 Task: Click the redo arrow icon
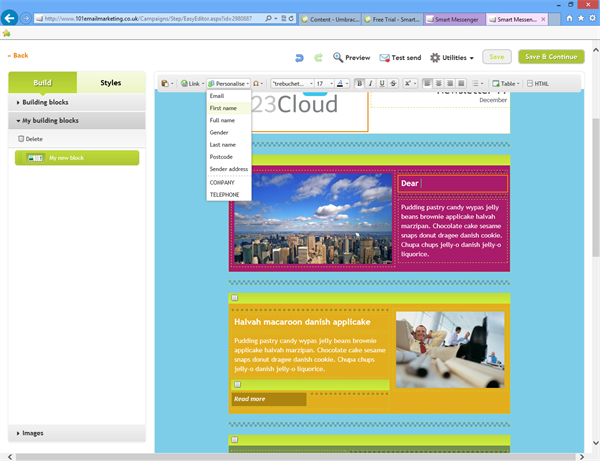coord(318,58)
